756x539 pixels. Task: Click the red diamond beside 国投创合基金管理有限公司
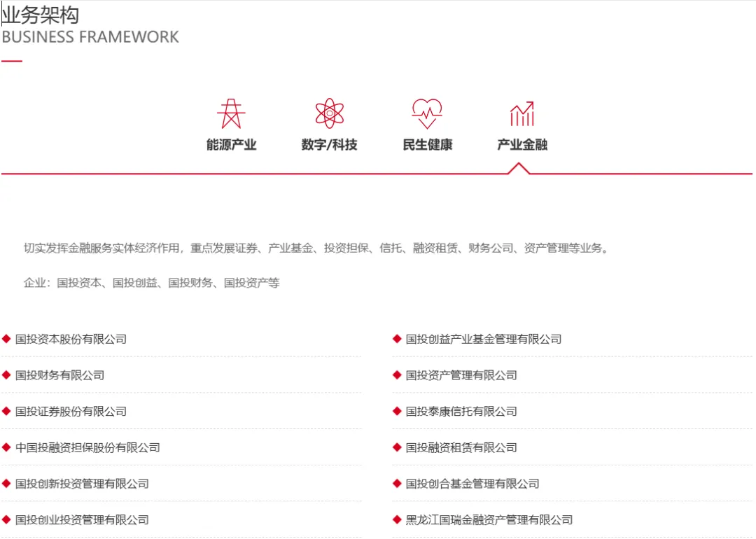tap(398, 484)
